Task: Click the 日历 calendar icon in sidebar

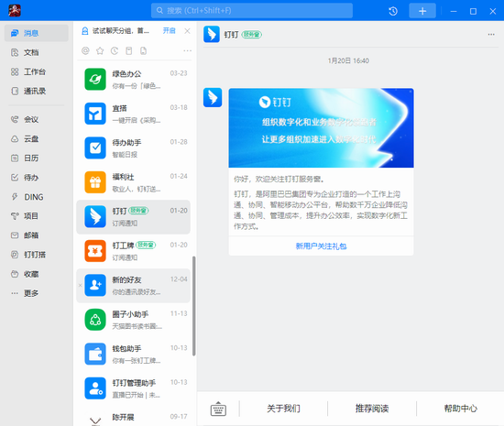Action: click(15, 158)
